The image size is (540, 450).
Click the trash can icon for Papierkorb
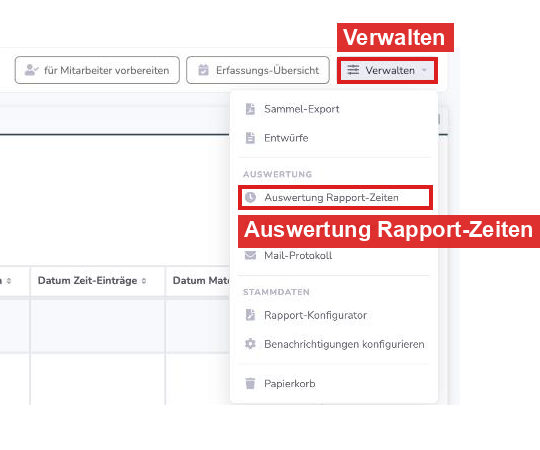250,383
